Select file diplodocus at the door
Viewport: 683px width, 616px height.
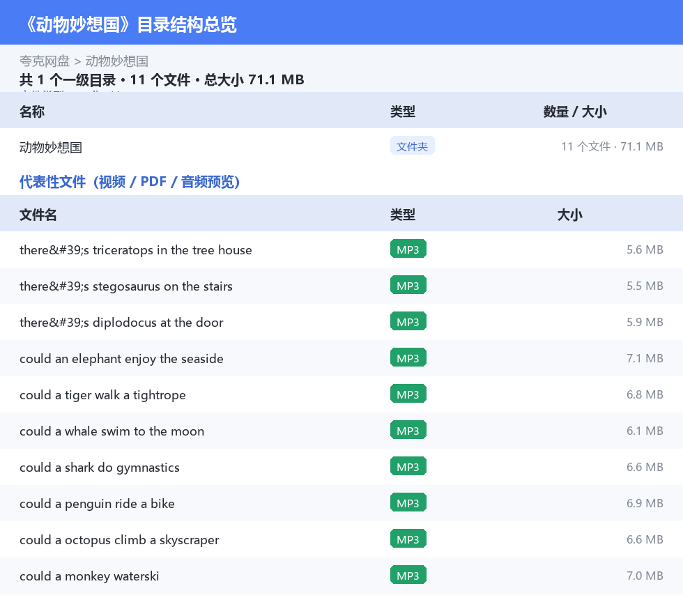(x=121, y=323)
